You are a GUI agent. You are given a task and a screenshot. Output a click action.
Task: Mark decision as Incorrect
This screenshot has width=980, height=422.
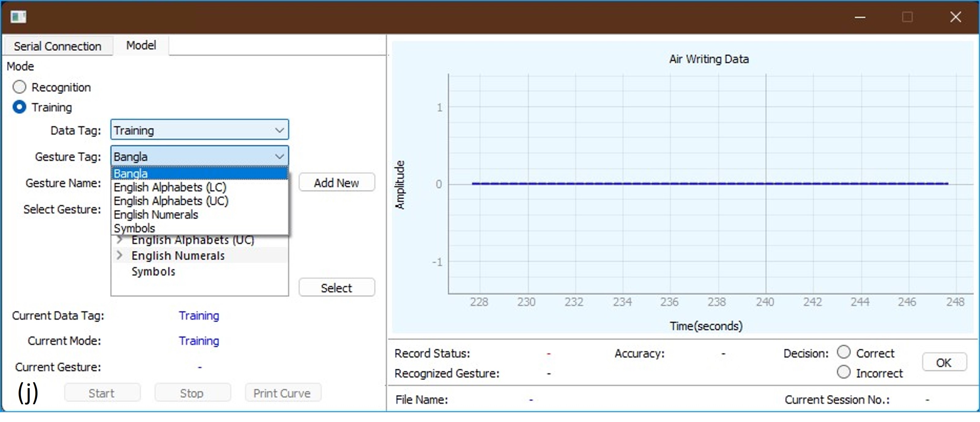(843, 372)
